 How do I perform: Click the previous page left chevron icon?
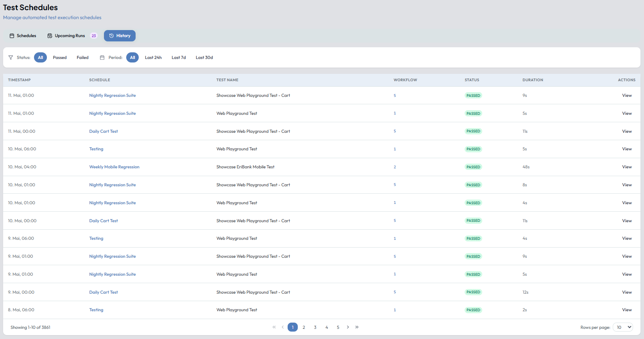coord(283,327)
